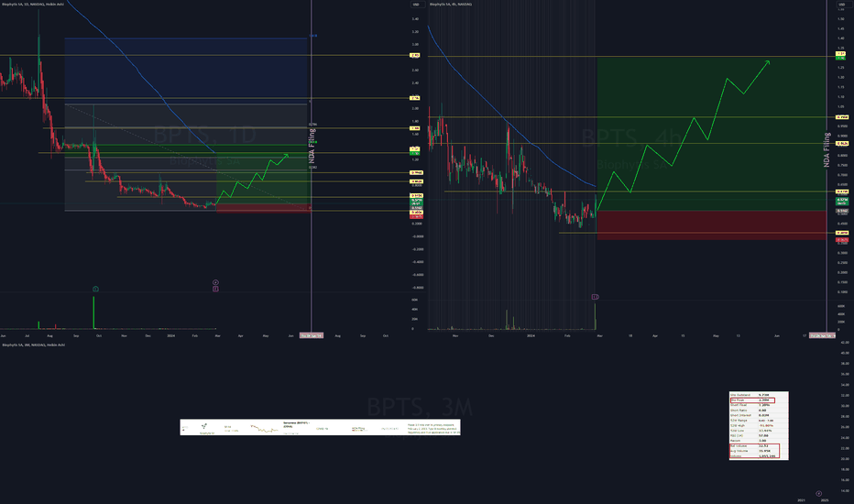Click the 2021 label on the 3M time axis
Image resolution: width=854 pixels, height=504 pixels.
[x=801, y=500]
